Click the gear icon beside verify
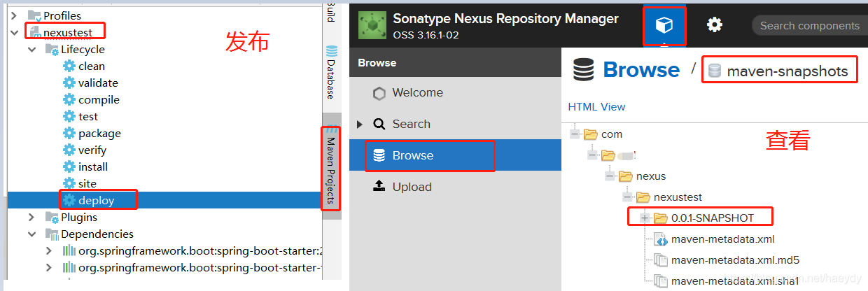868x291 pixels. (x=69, y=150)
